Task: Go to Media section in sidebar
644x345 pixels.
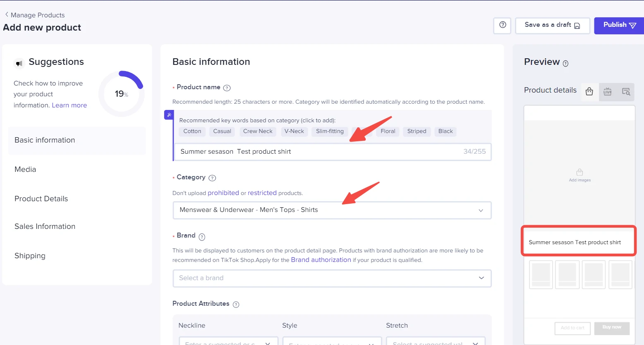Action: [25, 169]
